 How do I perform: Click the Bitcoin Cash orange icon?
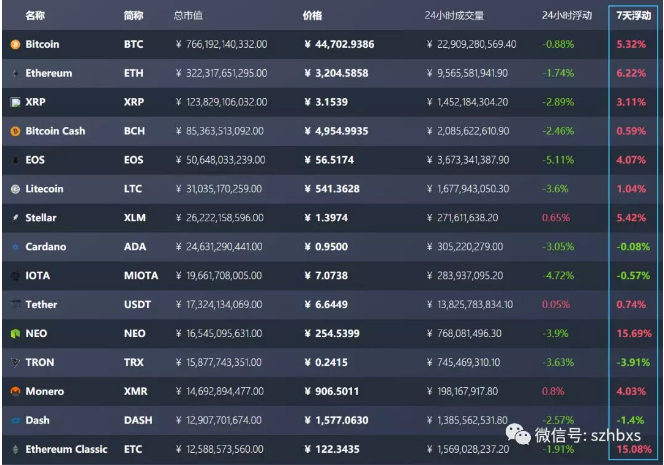15,131
